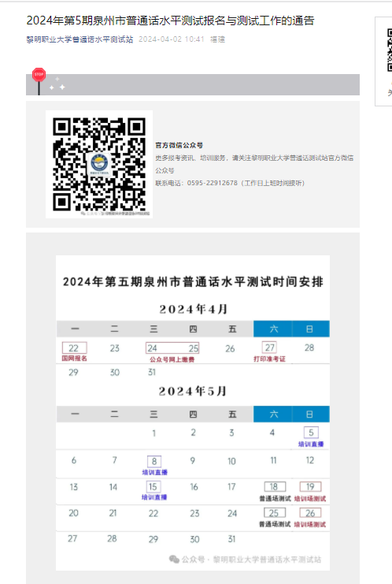The width and height of the screenshot is (392, 584).
Task: Open the 黎明职业大学普通话水平测试站 account link
Action: (80, 39)
